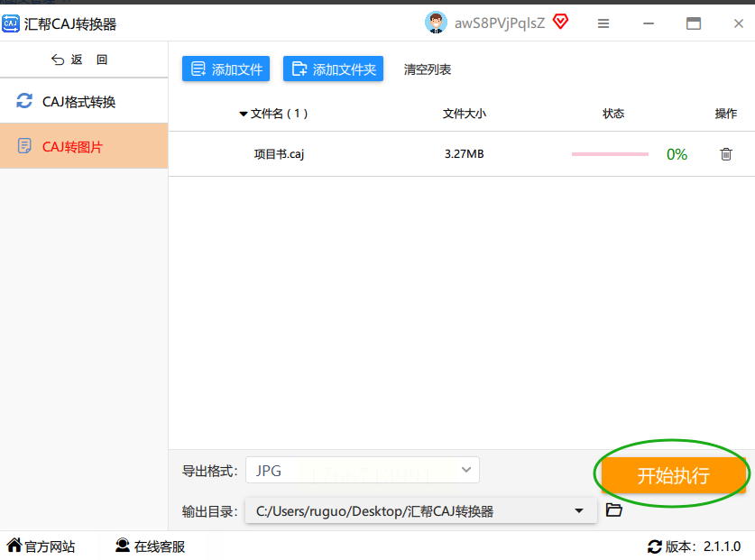755x560 pixels.
Task: Click the 文件大小 column header
Action: (x=465, y=114)
